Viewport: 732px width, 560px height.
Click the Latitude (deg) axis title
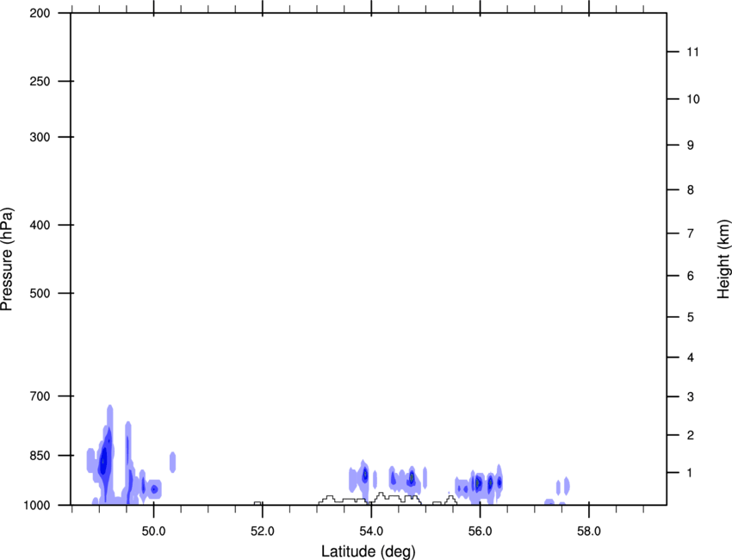coord(369,551)
